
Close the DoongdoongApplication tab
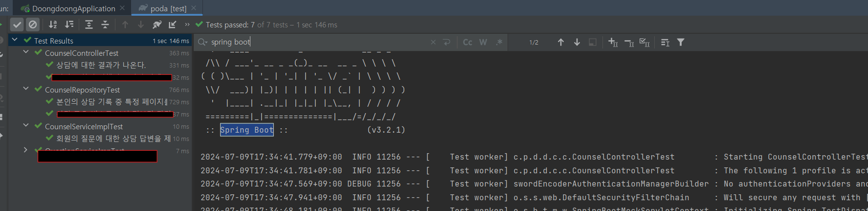[122, 8]
